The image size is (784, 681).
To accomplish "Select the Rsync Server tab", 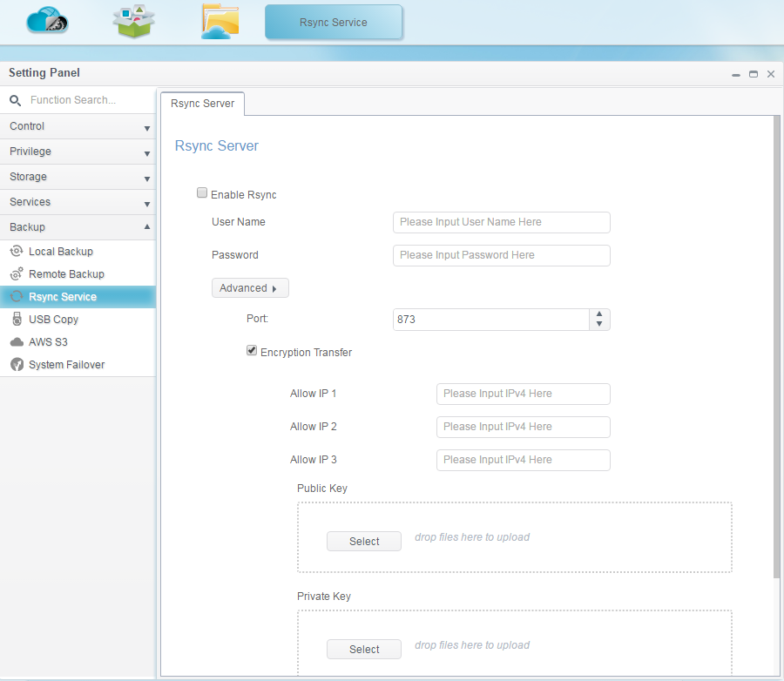I will 202,104.
